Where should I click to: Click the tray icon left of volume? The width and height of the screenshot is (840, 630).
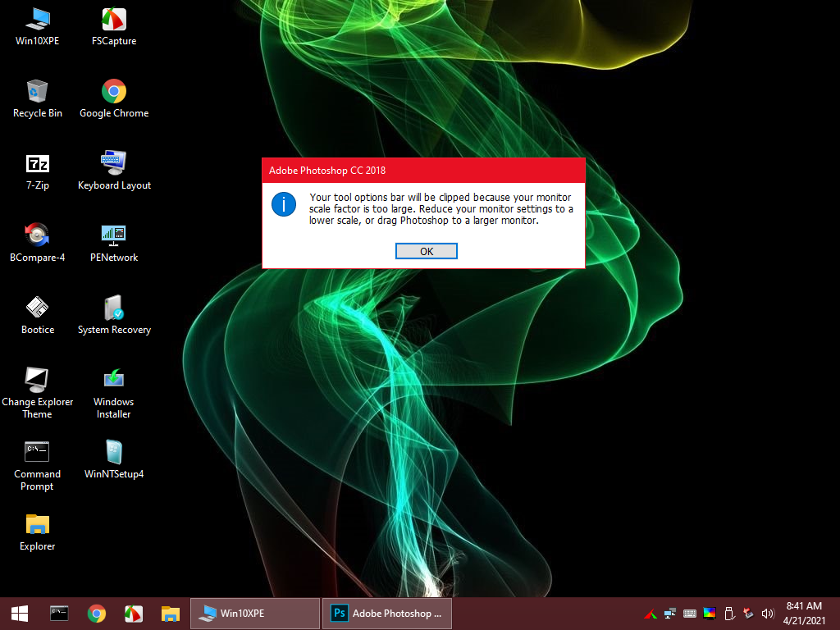(748, 614)
